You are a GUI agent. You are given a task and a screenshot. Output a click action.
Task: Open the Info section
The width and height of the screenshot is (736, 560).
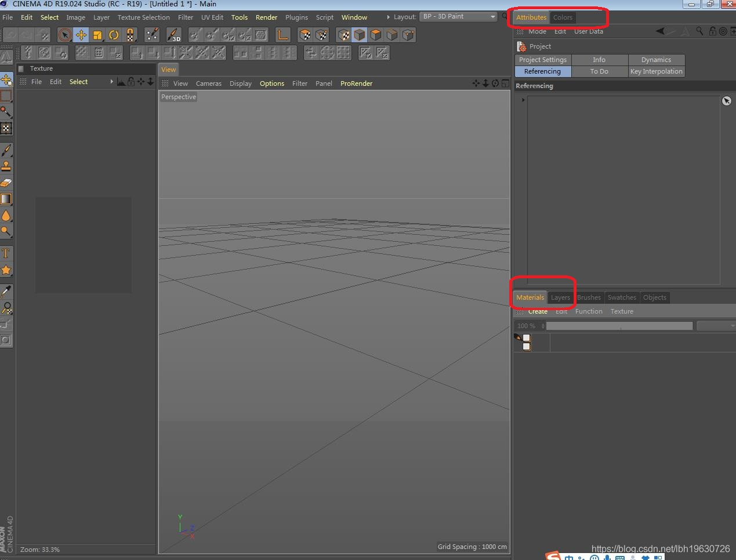tap(599, 60)
